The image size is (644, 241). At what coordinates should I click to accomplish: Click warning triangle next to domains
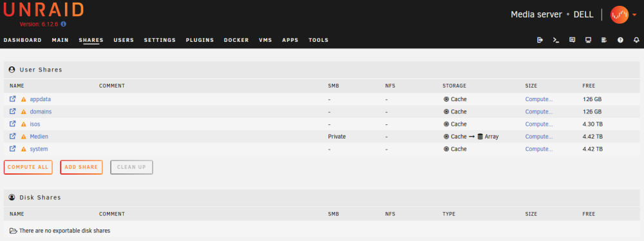tap(23, 112)
